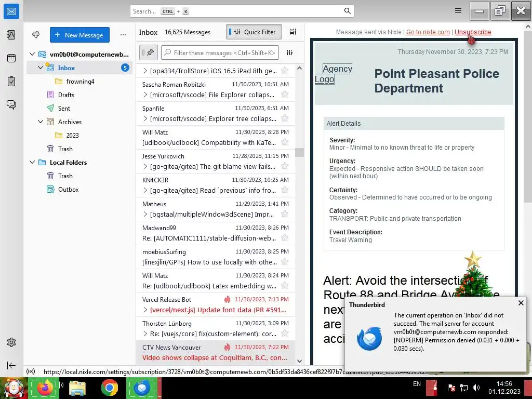Open Chrome from the taskbar
532x399 pixels.
pyautogui.click(x=109, y=388)
